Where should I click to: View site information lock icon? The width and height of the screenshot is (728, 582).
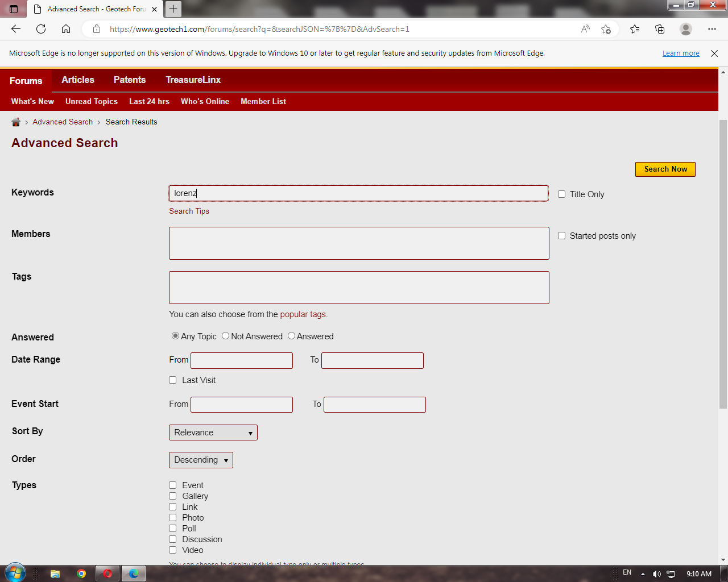tap(97, 29)
